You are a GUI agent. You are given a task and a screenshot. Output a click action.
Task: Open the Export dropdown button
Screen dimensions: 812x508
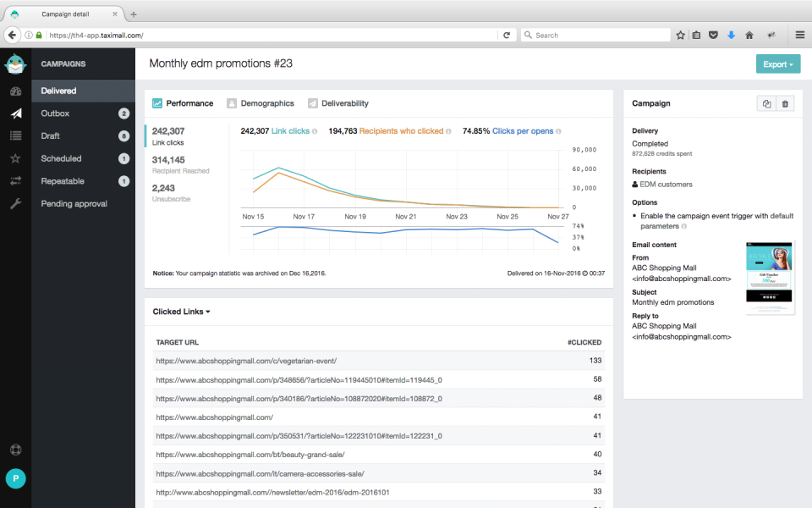(778, 64)
